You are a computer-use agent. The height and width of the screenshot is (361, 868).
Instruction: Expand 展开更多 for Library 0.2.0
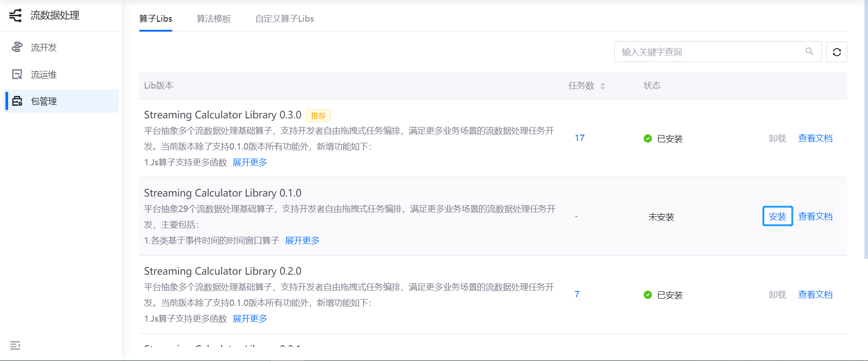pos(250,319)
